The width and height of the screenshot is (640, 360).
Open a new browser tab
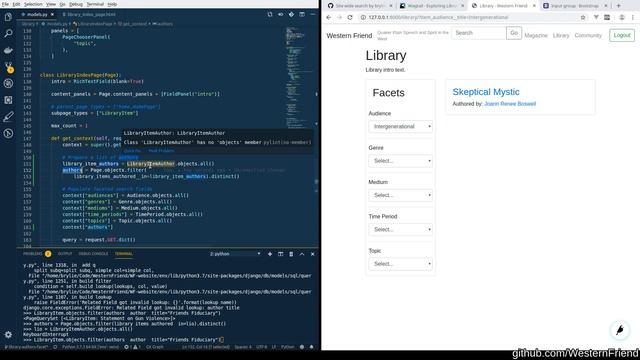point(618,6)
